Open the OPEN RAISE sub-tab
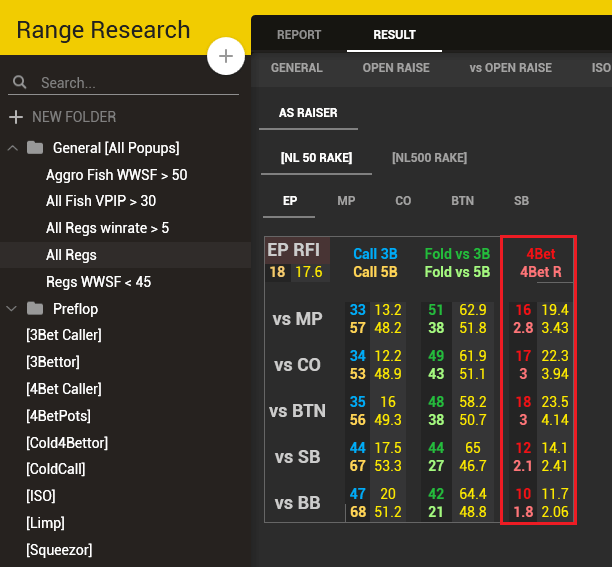This screenshot has height=567, width=612. click(396, 68)
